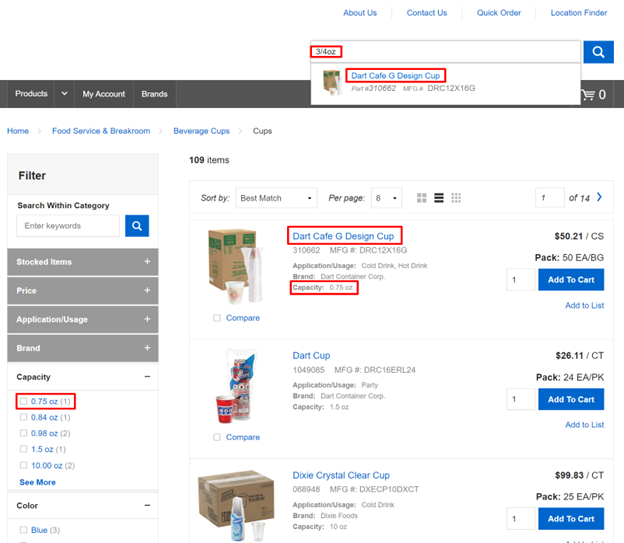Screen dimensions: 624x543
Task: Expand Application/Usage filter section
Action: pyautogui.click(x=83, y=319)
